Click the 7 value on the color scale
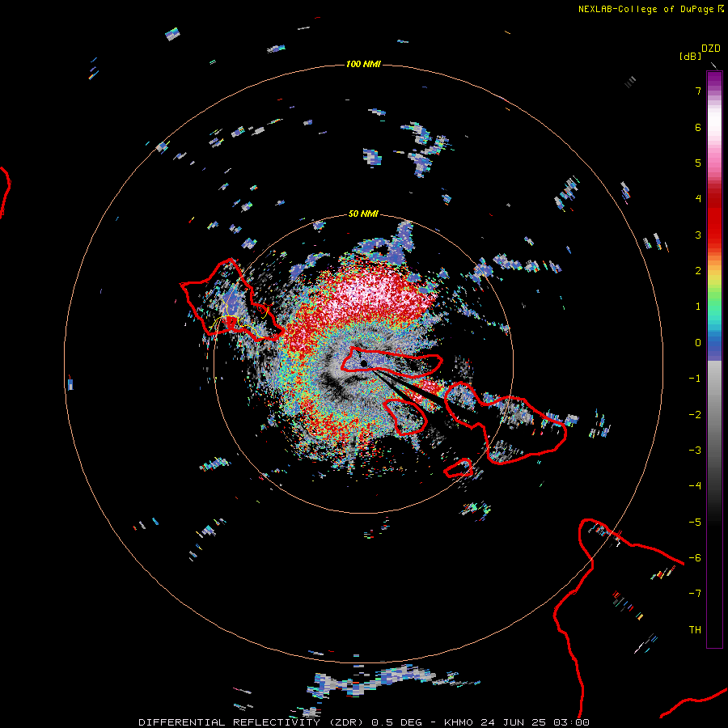728x728 pixels. pyautogui.click(x=698, y=91)
